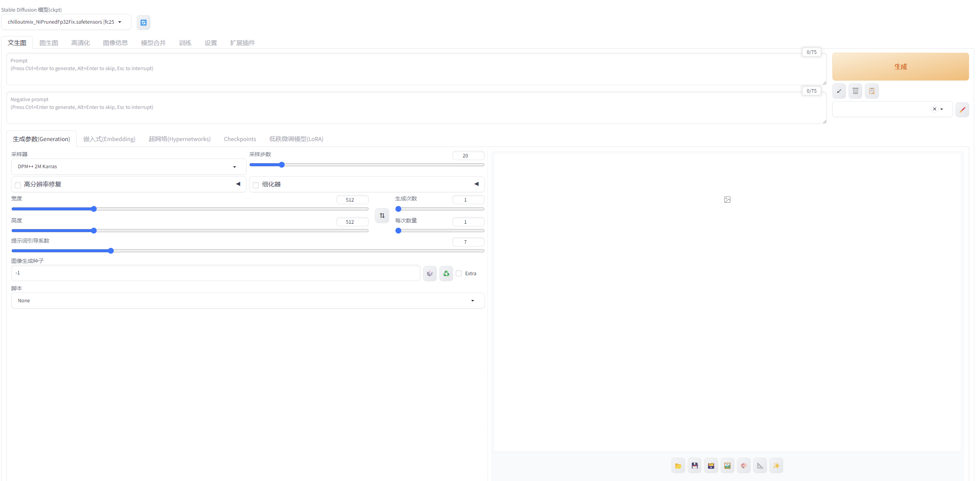Click the green recycle reuse-seed icon
The width and height of the screenshot is (980, 481).
tap(446, 274)
